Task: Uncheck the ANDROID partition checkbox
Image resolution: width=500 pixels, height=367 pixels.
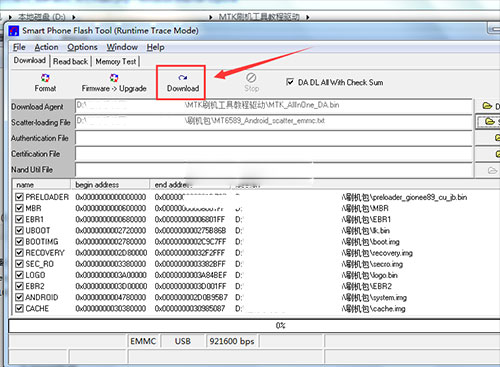Action: [x=19, y=297]
